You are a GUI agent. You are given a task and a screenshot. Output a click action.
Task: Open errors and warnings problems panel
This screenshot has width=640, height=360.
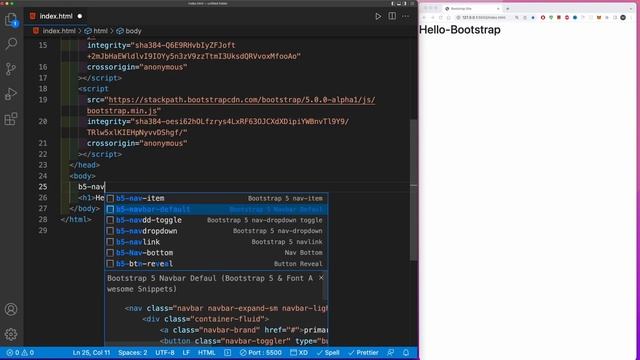click(20, 353)
